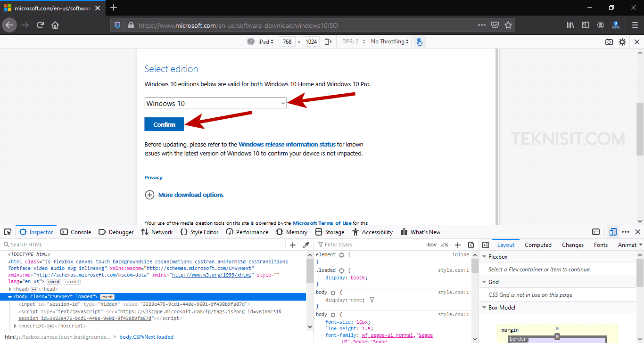The height and width of the screenshot is (343, 644).
Task: Take a screenshot of the viewport
Action: click(x=609, y=42)
